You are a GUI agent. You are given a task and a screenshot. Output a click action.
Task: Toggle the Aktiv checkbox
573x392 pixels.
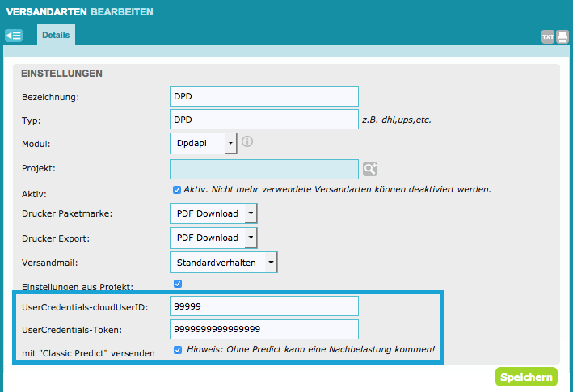pos(177,190)
